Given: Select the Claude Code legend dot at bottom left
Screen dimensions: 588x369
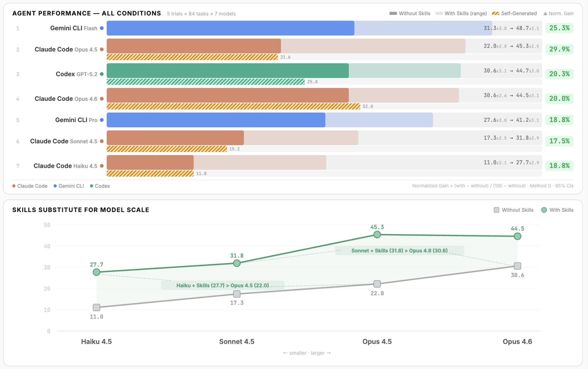Looking at the screenshot, I should 14,186.
